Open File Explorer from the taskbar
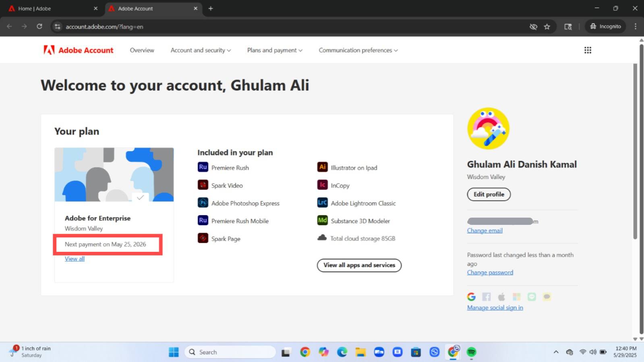 (360, 352)
